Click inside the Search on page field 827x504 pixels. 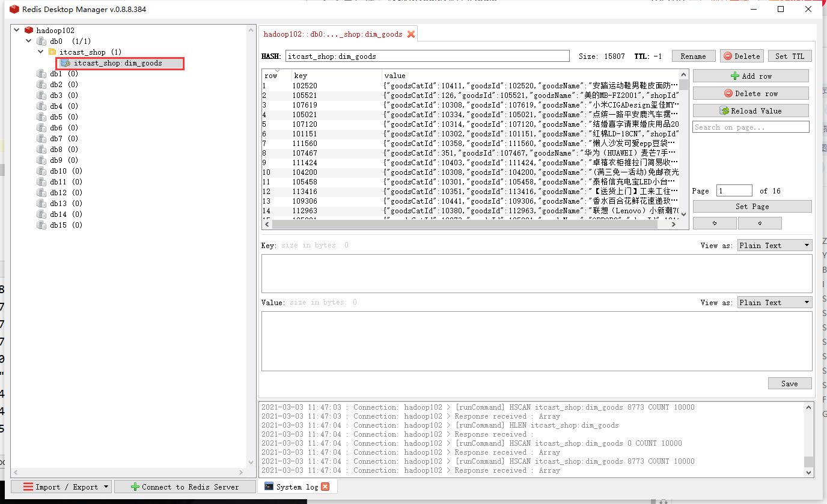pyautogui.click(x=751, y=127)
